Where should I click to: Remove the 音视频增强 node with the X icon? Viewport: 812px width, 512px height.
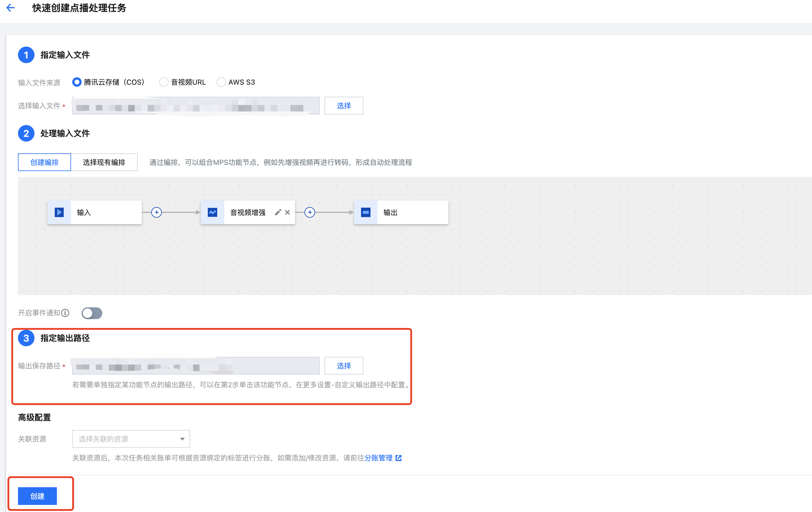[x=287, y=212]
